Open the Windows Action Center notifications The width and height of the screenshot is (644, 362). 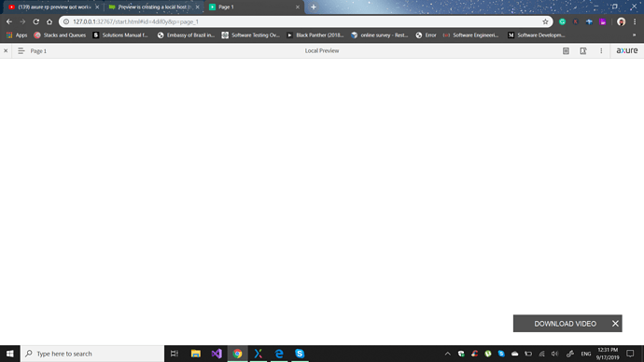tap(630, 354)
